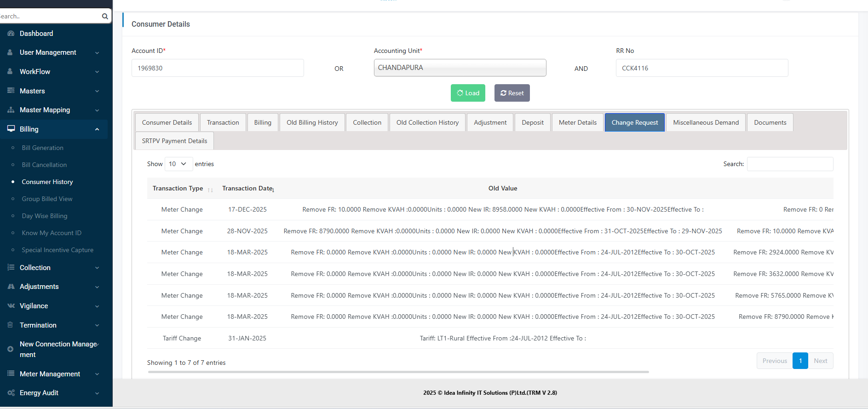Switch to the Meter Details tab
Viewport: 868px width, 409px height.
click(x=577, y=122)
